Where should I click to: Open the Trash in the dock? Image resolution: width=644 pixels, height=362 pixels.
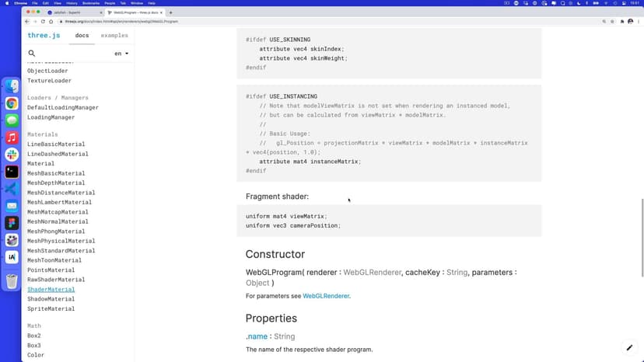(12, 281)
